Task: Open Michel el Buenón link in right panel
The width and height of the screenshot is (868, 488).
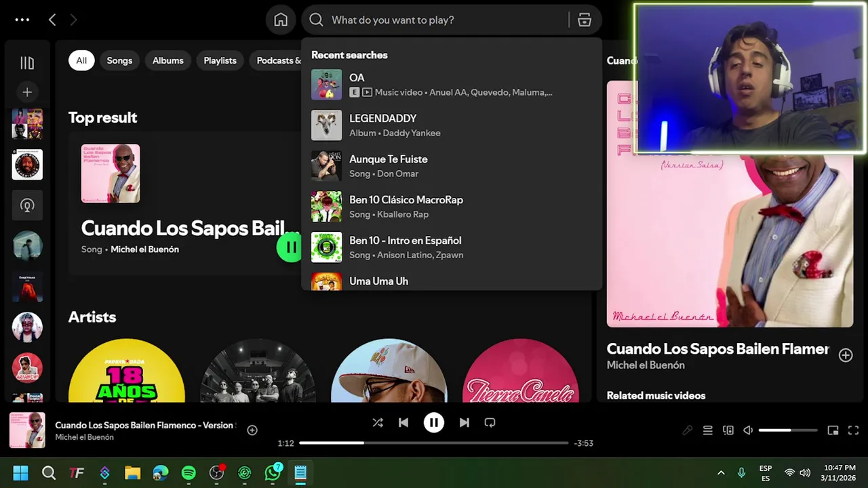Action: pyautogui.click(x=646, y=365)
